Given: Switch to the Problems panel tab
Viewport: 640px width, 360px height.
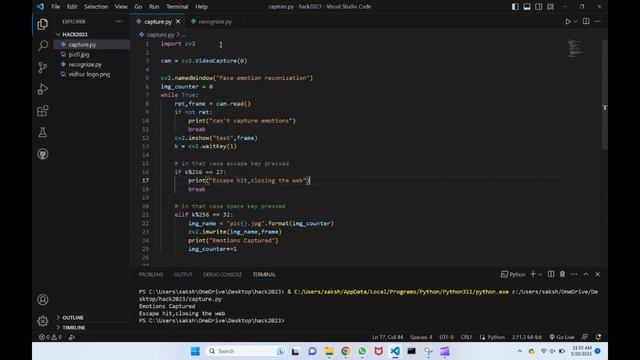Looking at the screenshot, I should point(151,274).
